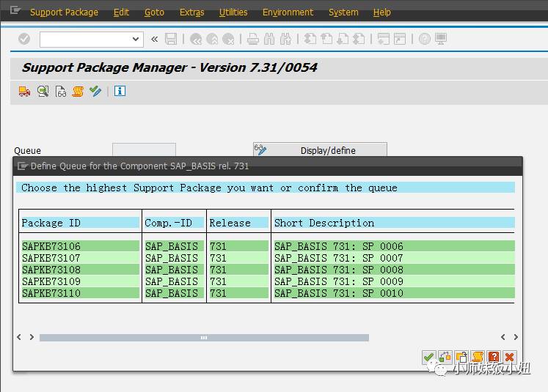Open the Help menu
The height and width of the screenshot is (392, 548).
click(381, 12)
